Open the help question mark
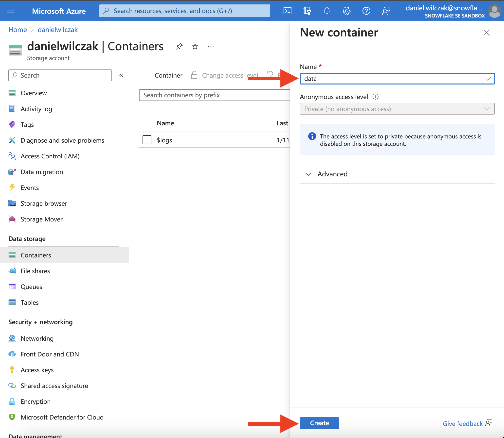The height and width of the screenshot is (438, 504). tap(366, 11)
